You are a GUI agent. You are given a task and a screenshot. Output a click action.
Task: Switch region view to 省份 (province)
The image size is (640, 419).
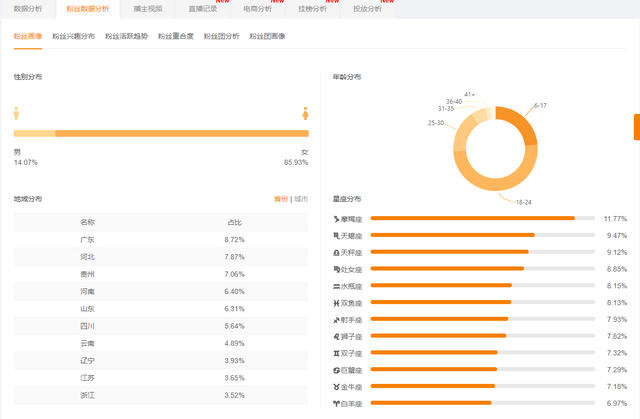pyautogui.click(x=280, y=199)
